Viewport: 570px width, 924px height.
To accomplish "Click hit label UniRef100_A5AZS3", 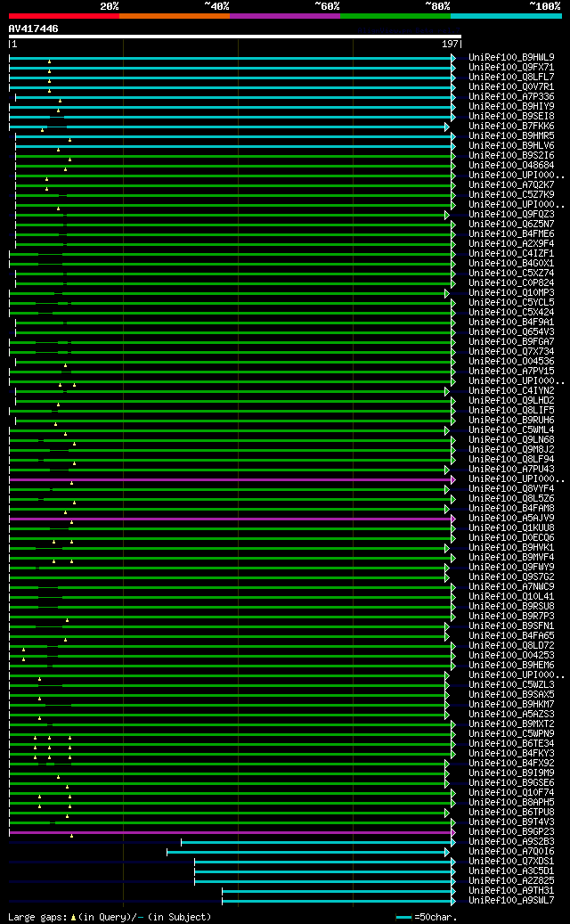I will [511, 714].
